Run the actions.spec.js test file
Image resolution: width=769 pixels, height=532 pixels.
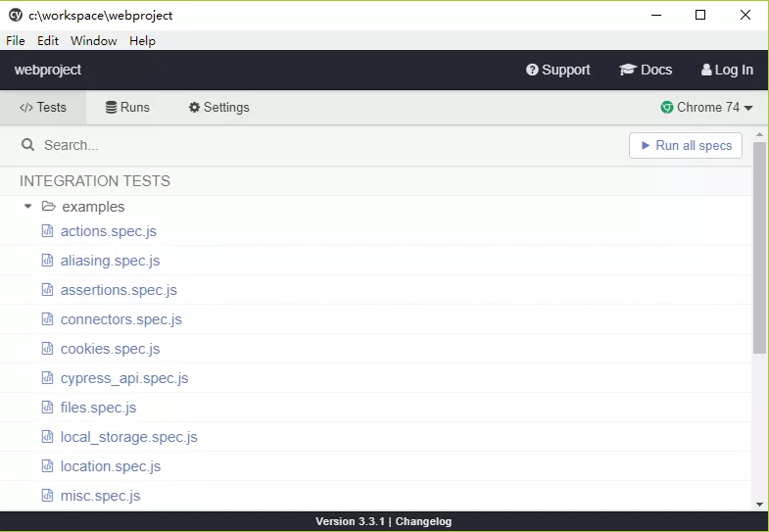tap(109, 231)
